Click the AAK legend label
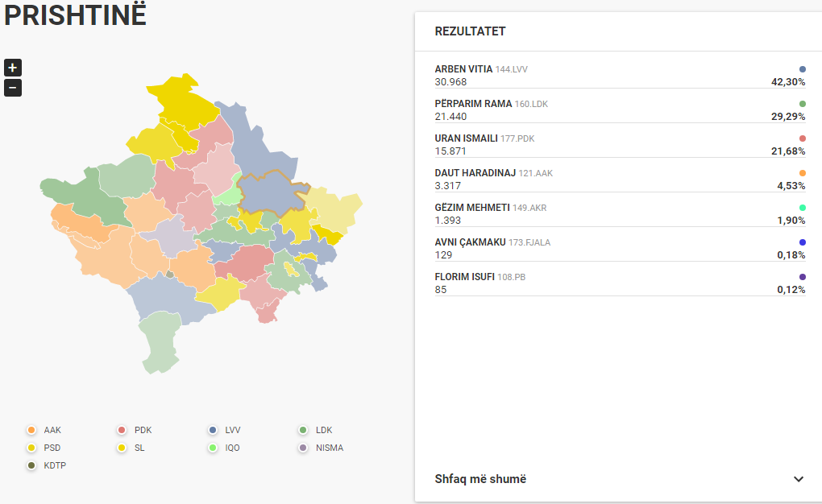Viewport: 822px width, 504px height. (52, 430)
